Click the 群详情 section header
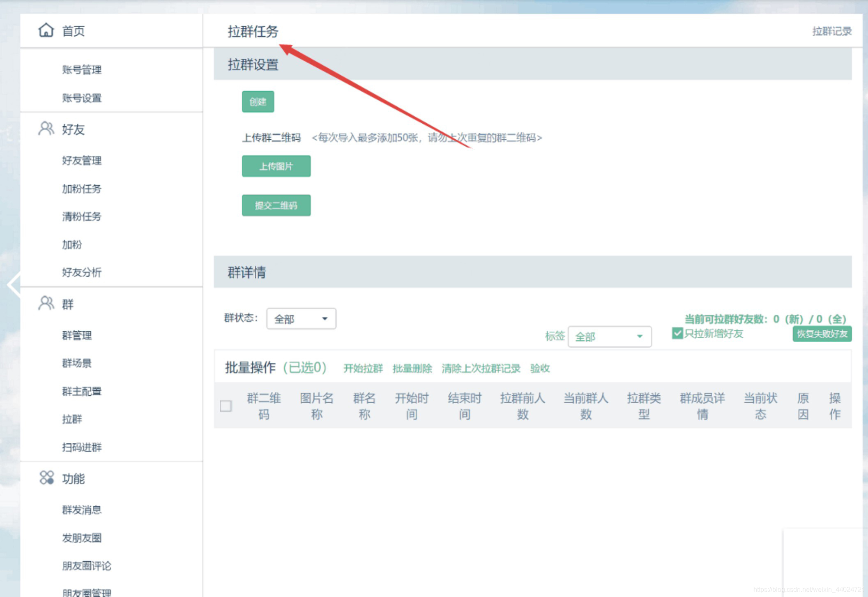868x597 pixels. point(533,272)
